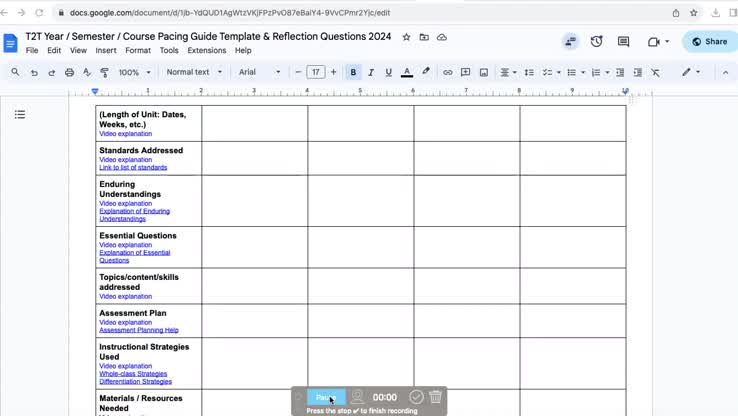Open Explanation of Enduring Understandings link

pyautogui.click(x=135, y=215)
